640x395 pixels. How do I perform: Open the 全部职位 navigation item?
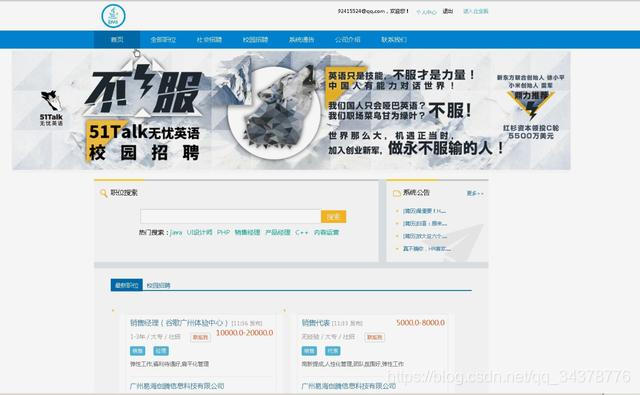[163, 40]
